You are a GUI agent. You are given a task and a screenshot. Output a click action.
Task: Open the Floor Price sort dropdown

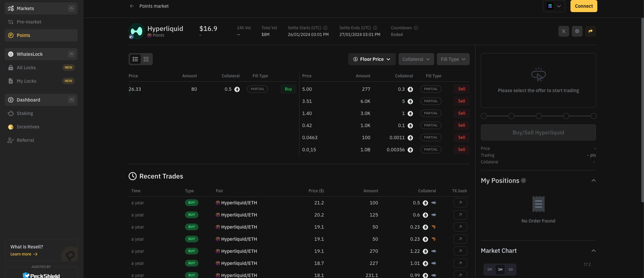372,59
